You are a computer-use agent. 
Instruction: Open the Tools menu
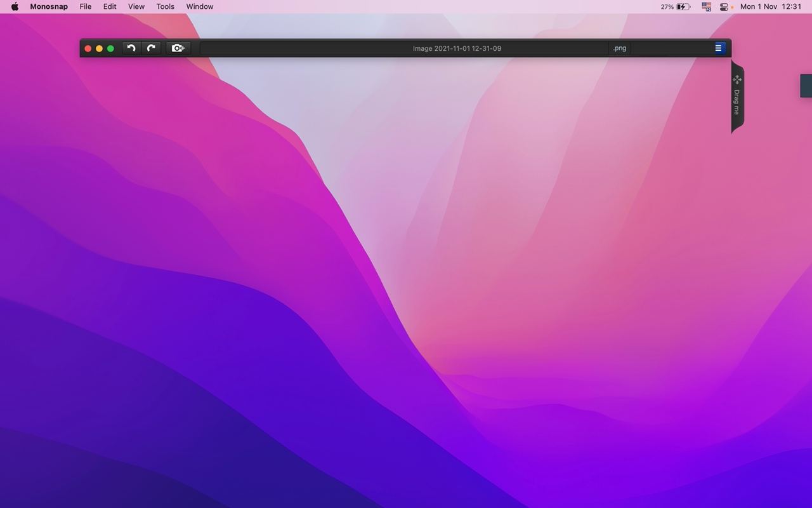coord(166,6)
